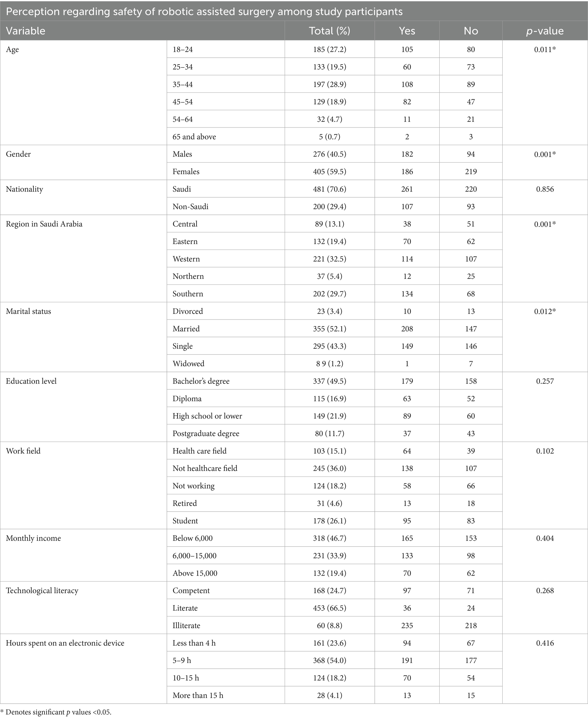Click the 'No' column header

[471, 31]
